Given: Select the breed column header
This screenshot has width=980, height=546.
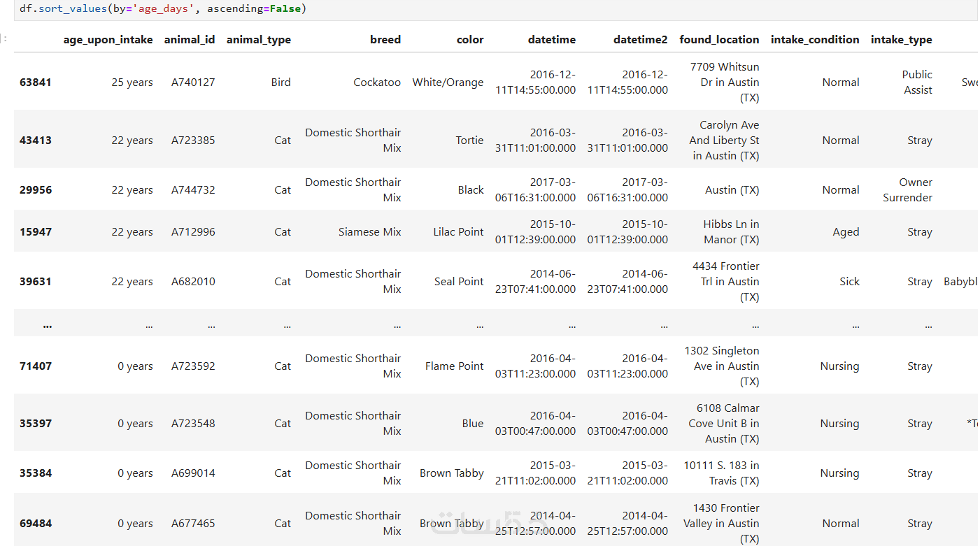Looking at the screenshot, I should 385,40.
